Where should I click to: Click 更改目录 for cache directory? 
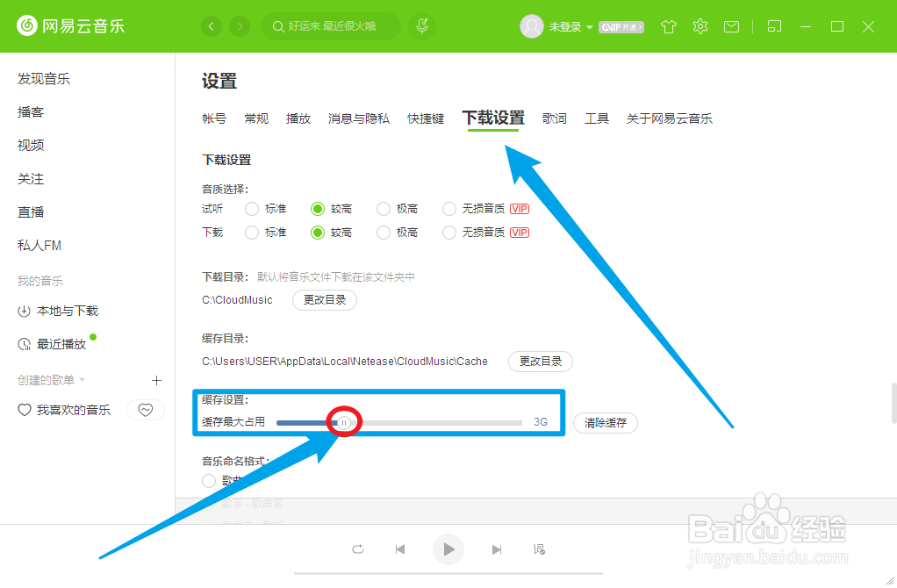541,362
